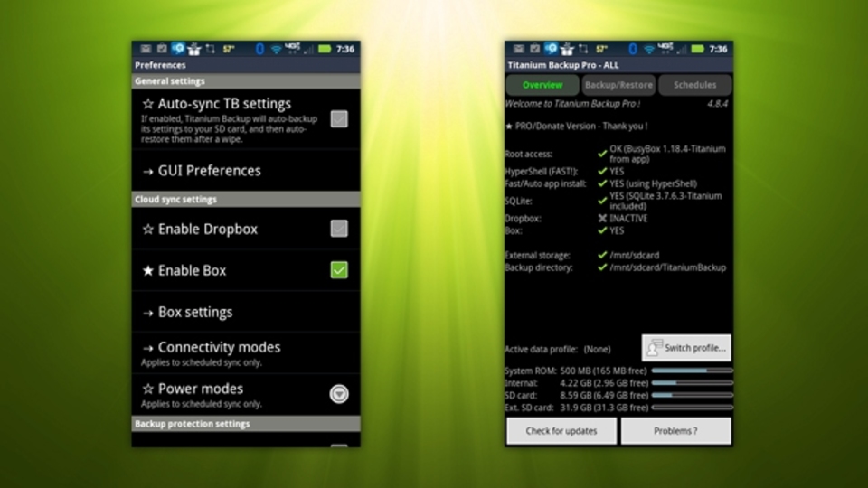
Task: Tap the green battery icon on Preferences screen
Action: 325,49
